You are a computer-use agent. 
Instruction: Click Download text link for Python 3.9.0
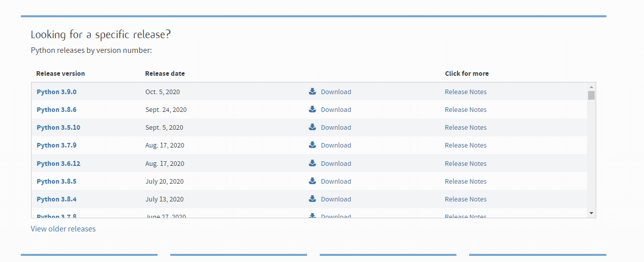tap(336, 92)
